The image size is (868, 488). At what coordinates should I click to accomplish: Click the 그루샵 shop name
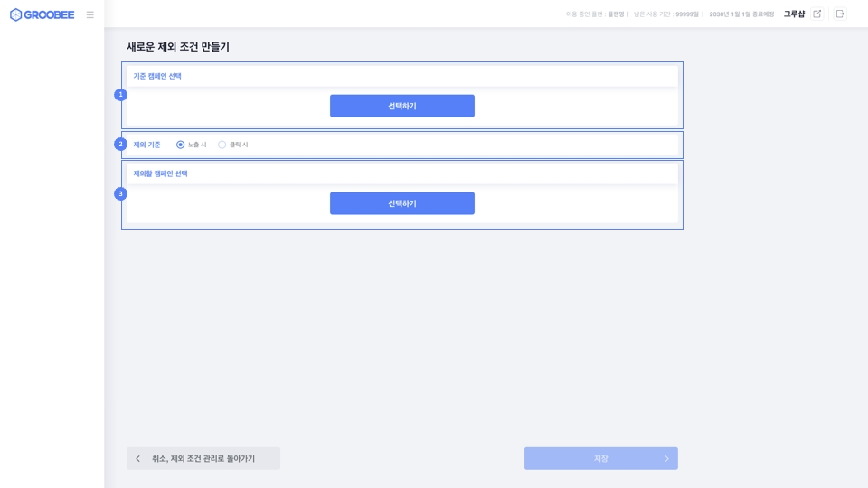[x=794, y=14]
